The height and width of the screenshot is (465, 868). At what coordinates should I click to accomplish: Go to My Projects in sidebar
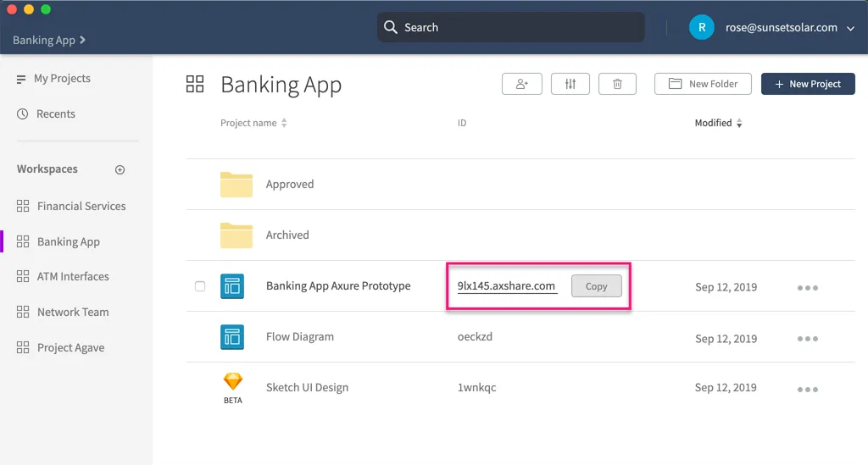pos(62,79)
